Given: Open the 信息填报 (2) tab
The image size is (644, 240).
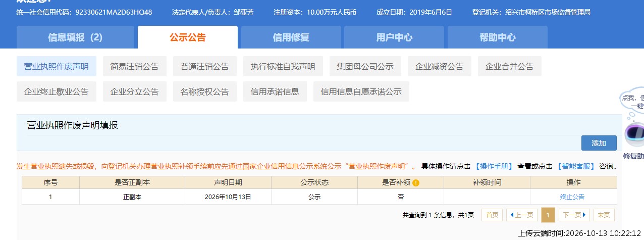Looking at the screenshot, I should 75,37.
